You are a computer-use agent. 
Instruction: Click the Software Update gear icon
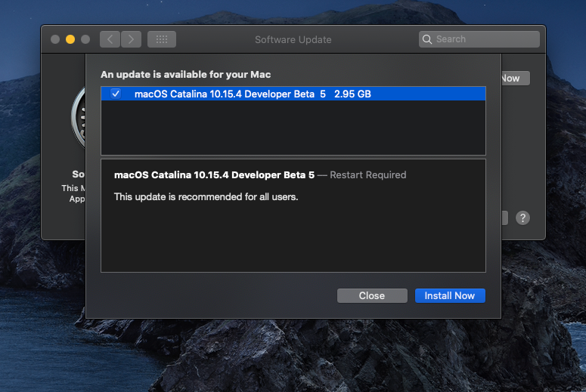point(79,117)
